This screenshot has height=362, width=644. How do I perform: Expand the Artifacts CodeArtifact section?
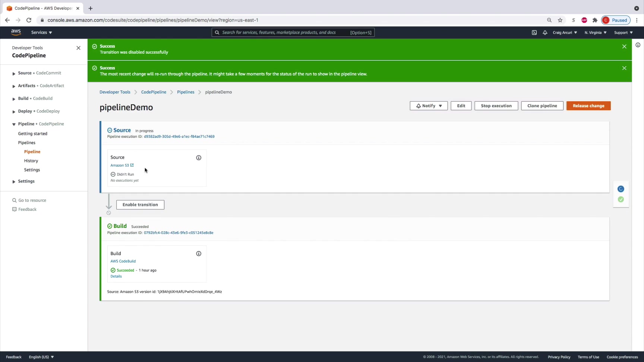pos(14,86)
